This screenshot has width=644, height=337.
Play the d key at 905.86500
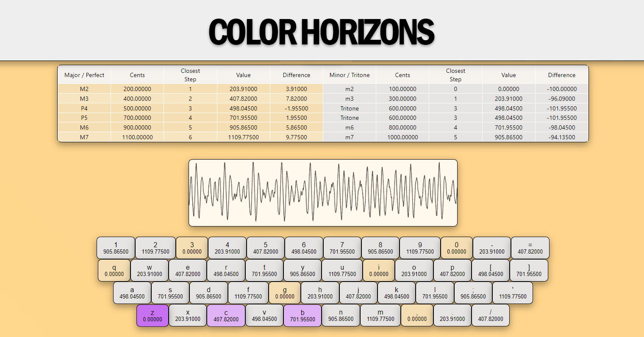(208, 293)
